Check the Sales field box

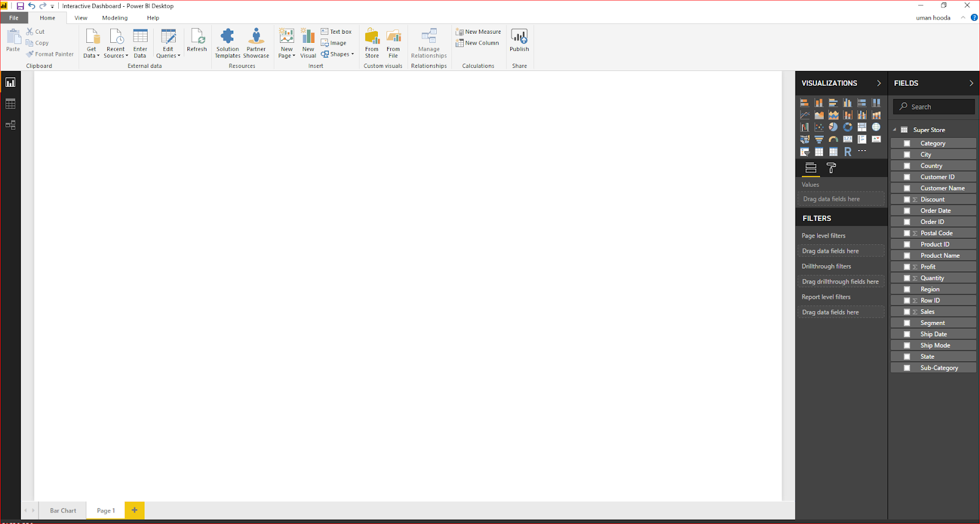(x=907, y=312)
